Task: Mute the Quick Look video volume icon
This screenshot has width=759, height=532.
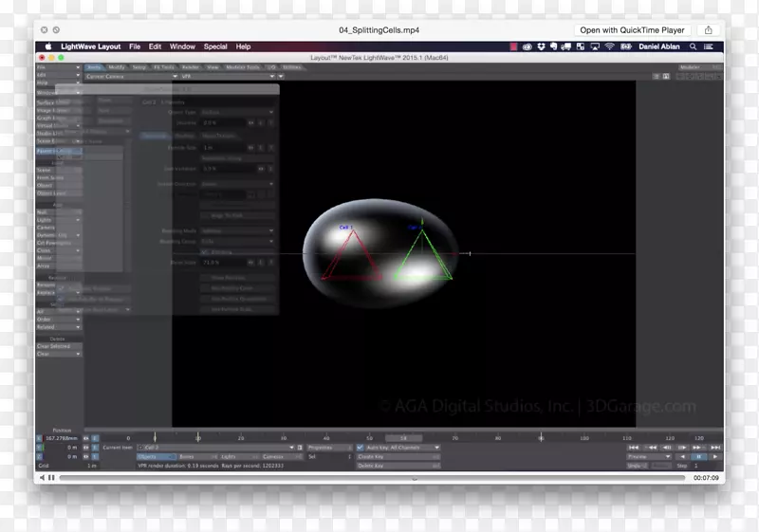Action: tap(42, 477)
